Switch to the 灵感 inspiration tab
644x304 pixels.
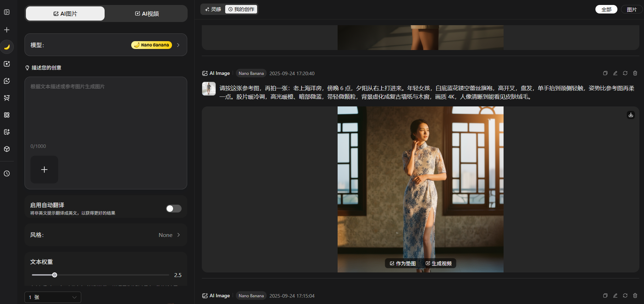click(213, 9)
